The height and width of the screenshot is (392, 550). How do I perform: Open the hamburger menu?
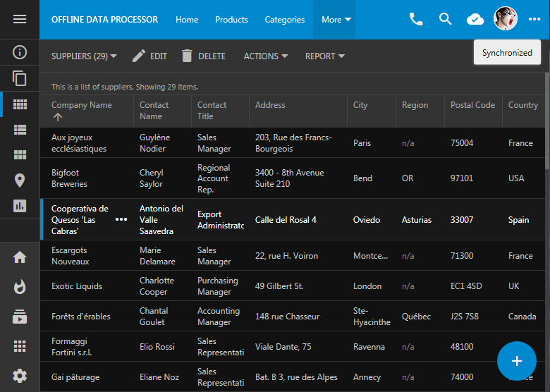click(20, 19)
